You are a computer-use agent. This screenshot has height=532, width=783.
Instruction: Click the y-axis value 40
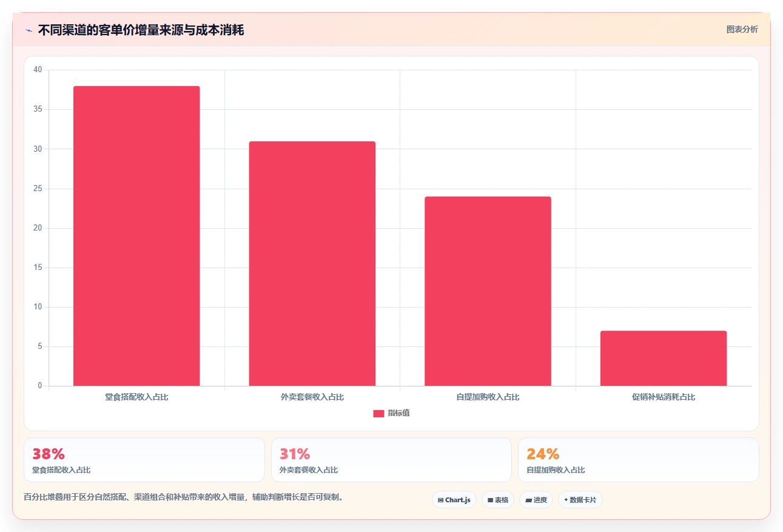coord(38,70)
